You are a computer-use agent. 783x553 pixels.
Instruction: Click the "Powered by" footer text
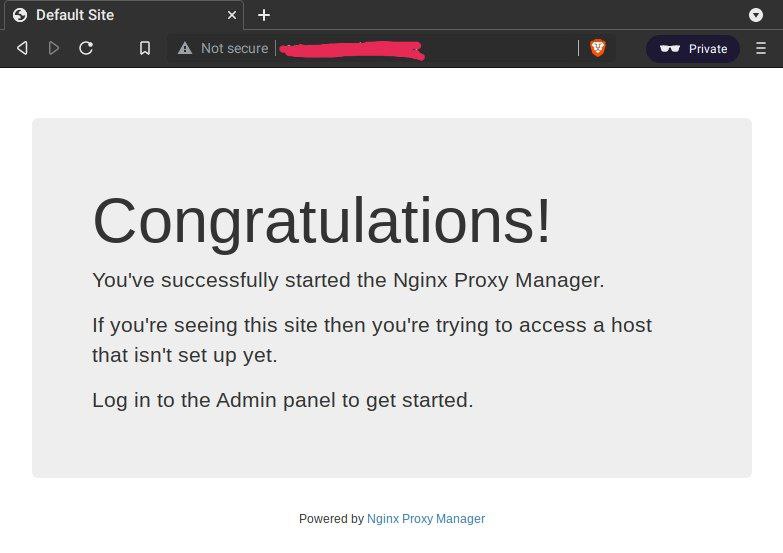point(331,519)
